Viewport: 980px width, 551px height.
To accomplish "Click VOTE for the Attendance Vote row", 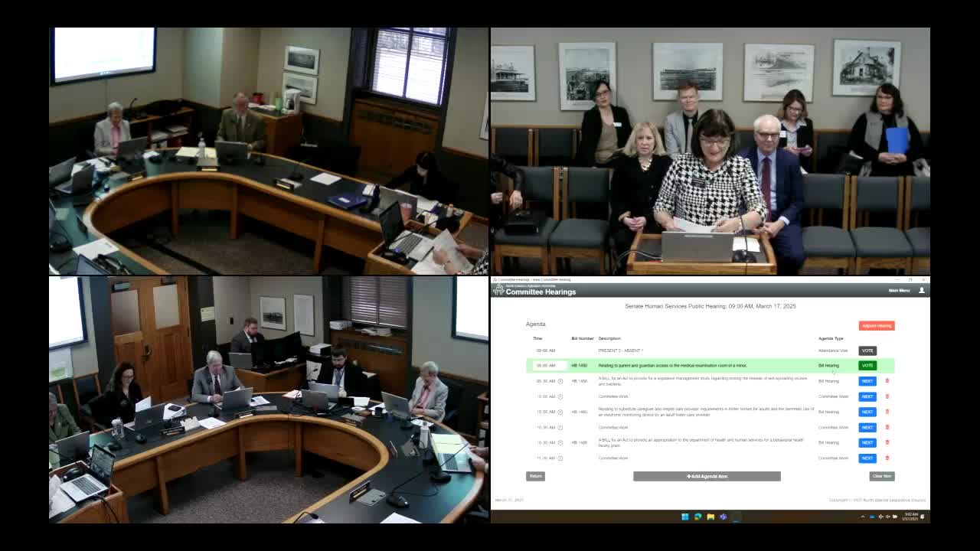I will pyautogui.click(x=867, y=350).
